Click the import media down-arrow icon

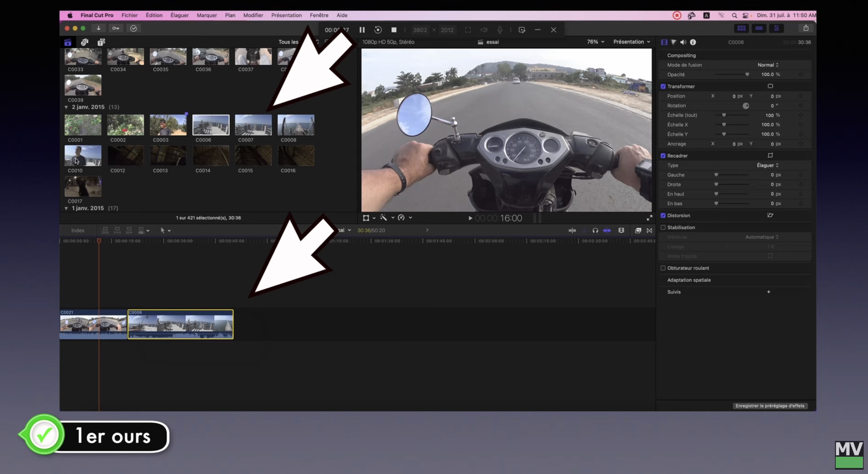98,28
